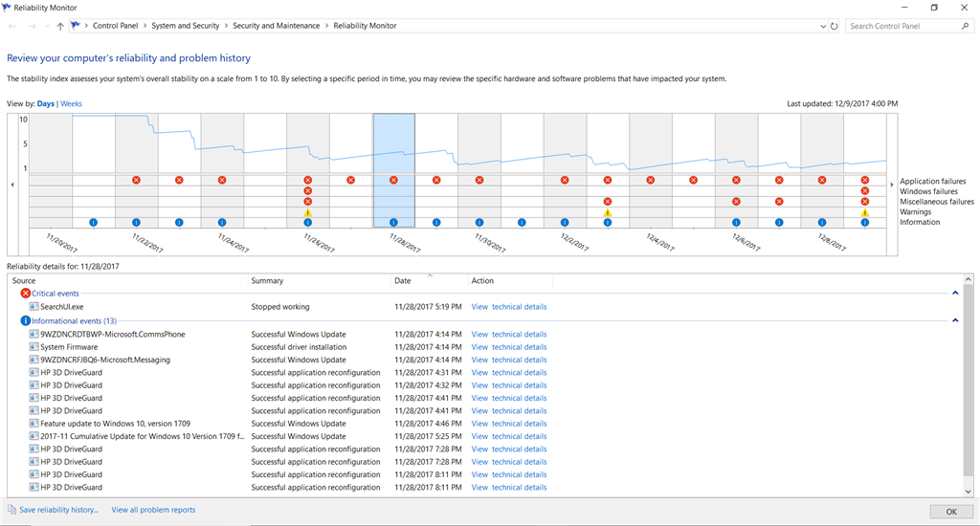
Task: Open the chevron after System and Security breadcrumb
Action: pyautogui.click(x=226, y=26)
